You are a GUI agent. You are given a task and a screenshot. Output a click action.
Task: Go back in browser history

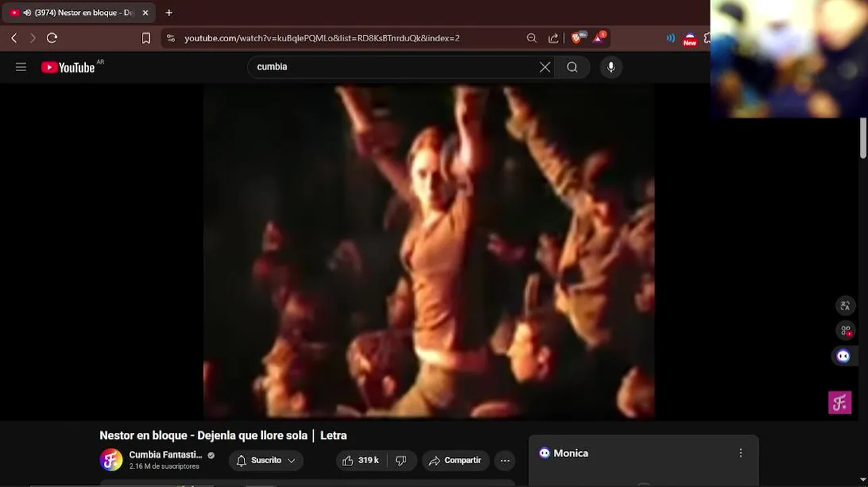click(x=14, y=38)
